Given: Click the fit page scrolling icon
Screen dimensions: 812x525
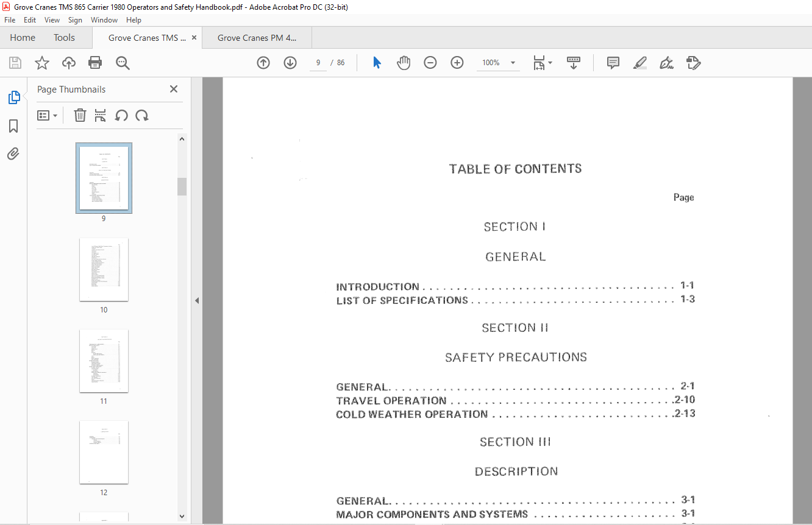Looking at the screenshot, I should [x=540, y=63].
